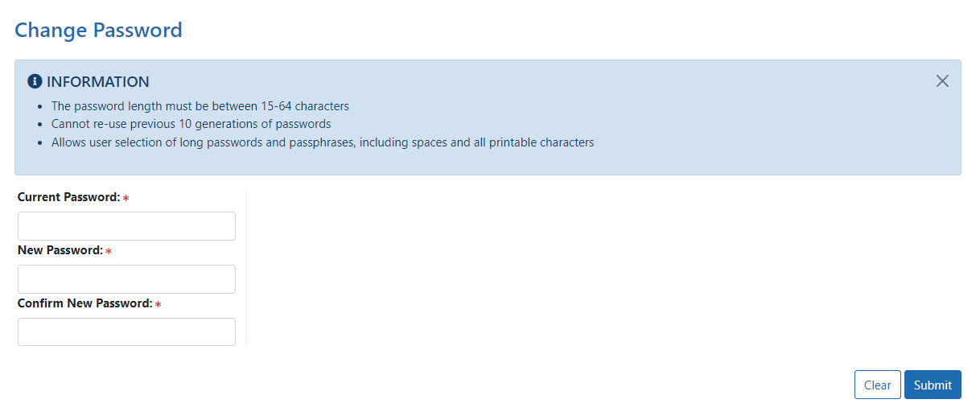The image size is (980, 416).
Task: Submit the password change form
Action: (933, 385)
